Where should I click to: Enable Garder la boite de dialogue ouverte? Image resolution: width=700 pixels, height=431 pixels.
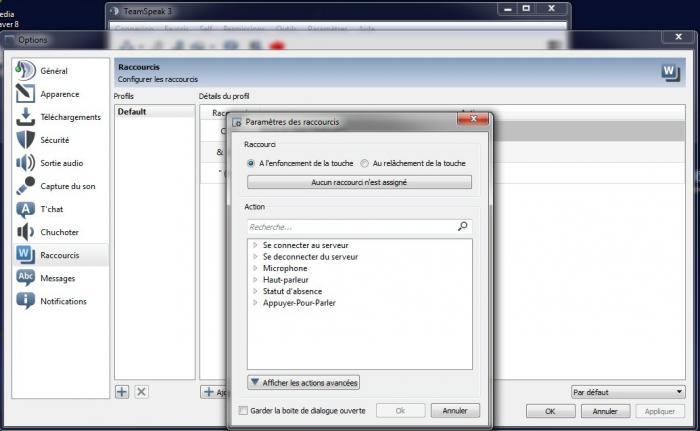(x=243, y=410)
